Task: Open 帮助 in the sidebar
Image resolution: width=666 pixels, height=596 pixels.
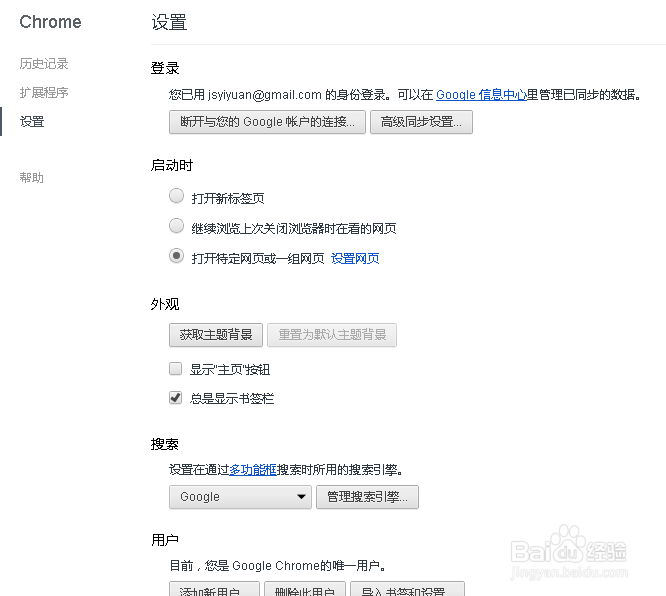Action: [31, 178]
